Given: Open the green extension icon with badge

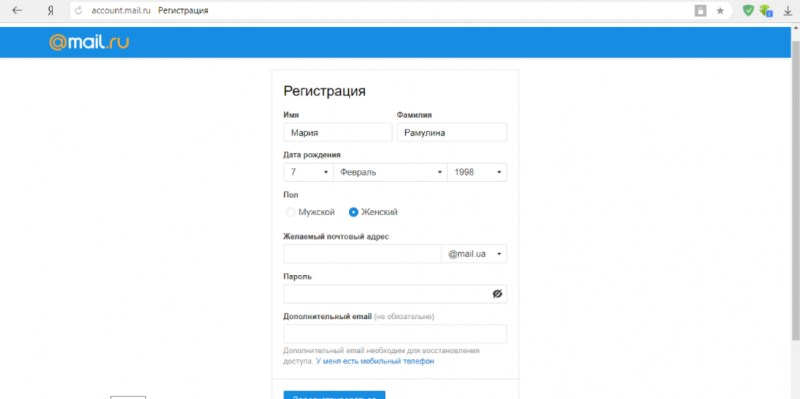Looking at the screenshot, I should 766,11.
